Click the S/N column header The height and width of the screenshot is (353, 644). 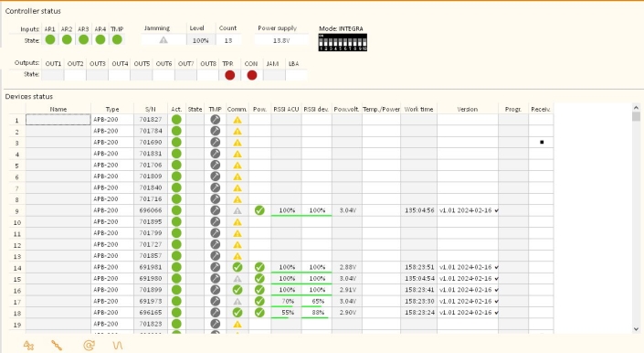coord(151,109)
